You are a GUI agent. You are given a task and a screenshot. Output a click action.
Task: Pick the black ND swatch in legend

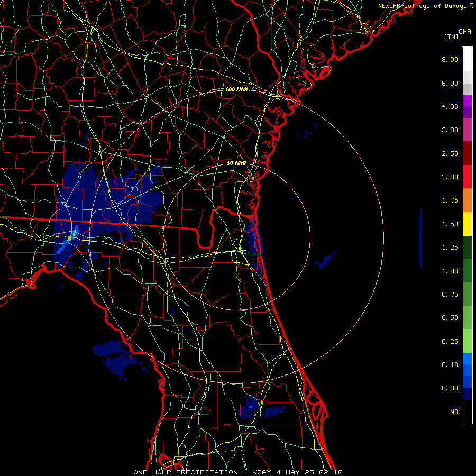pos(467,411)
